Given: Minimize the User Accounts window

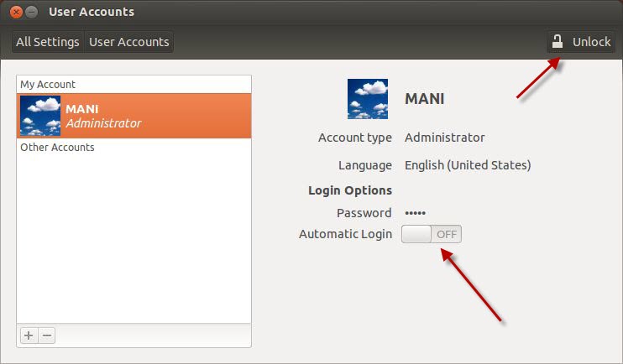Looking at the screenshot, I should (x=31, y=12).
